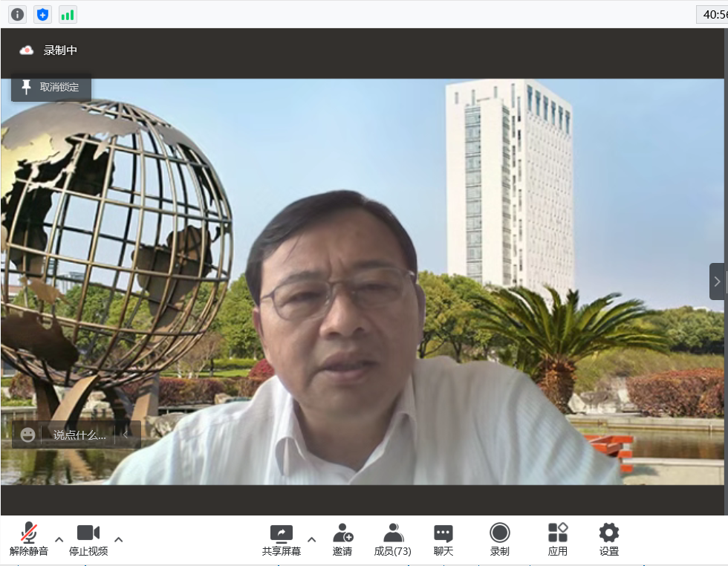Expand audio options arrow beside 解除静音
Viewport: 728px width, 566px height.
pyautogui.click(x=59, y=539)
